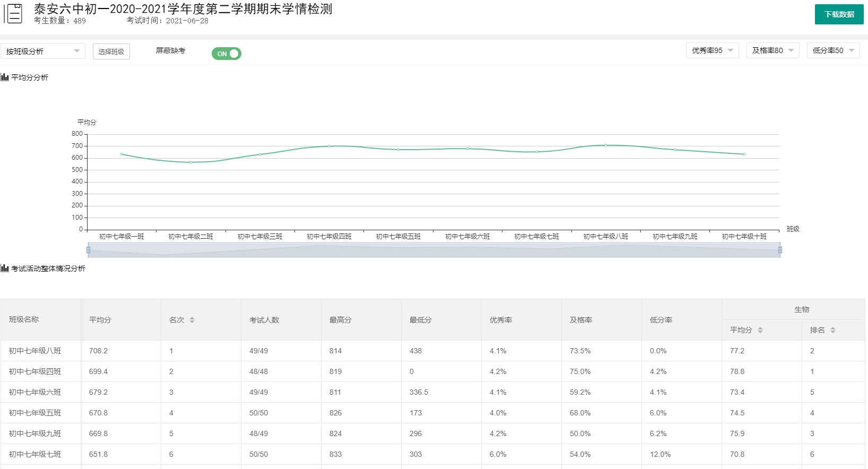Click the 班级名称 column header

coord(41,319)
